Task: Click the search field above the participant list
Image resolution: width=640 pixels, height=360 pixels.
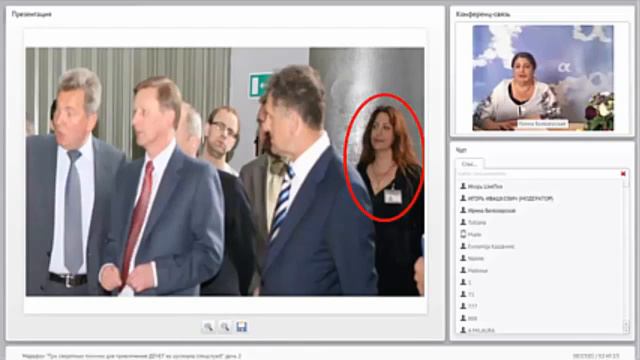Action: pos(537,174)
